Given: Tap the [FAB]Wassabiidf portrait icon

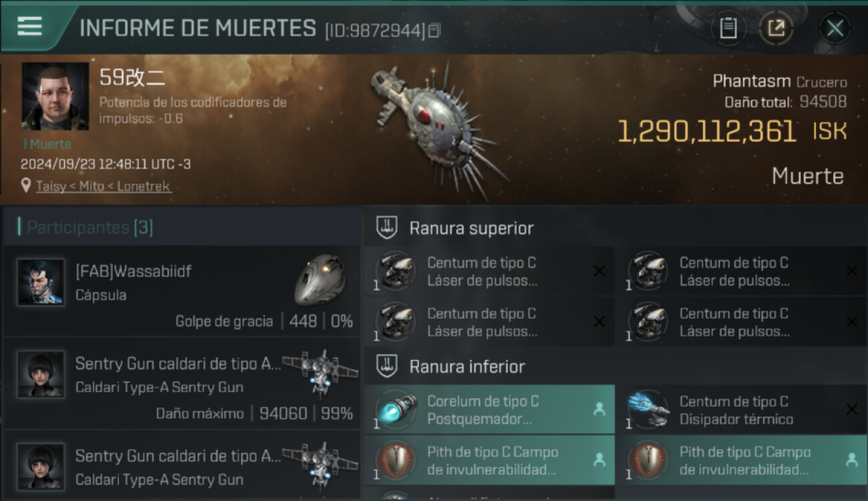Looking at the screenshot, I should pos(41,282).
